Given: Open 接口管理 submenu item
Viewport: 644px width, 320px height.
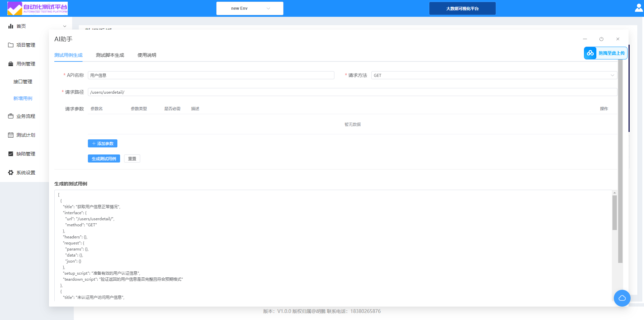Looking at the screenshot, I should click(23, 82).
